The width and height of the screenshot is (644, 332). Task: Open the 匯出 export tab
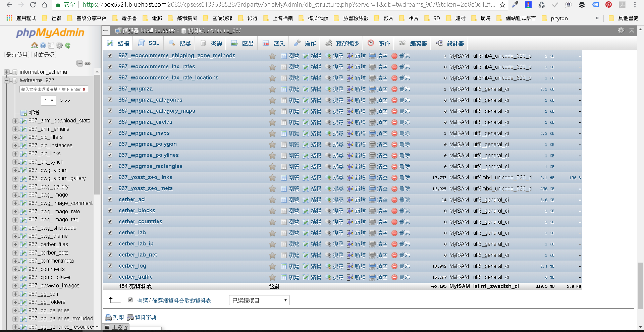click(243, 43)
